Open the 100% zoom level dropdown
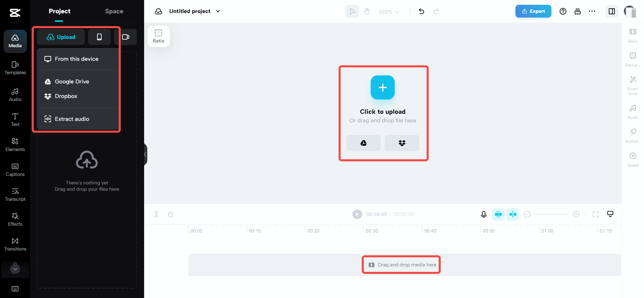This screenshot has width=644, height=298. (388, 12)
